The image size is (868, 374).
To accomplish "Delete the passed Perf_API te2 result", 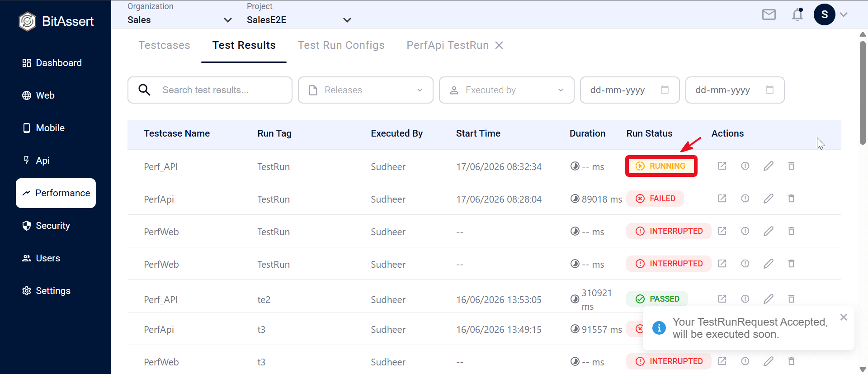I will [791, 299].
